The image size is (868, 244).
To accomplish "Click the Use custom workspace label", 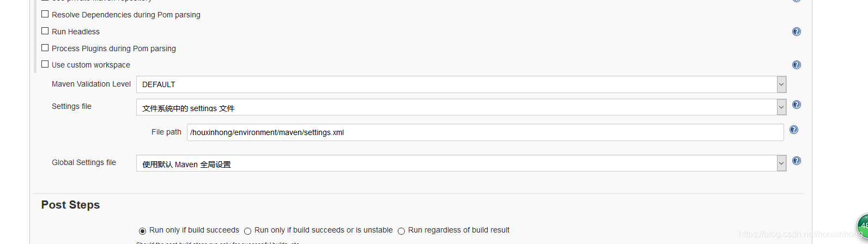I will (x=91, y=65).
